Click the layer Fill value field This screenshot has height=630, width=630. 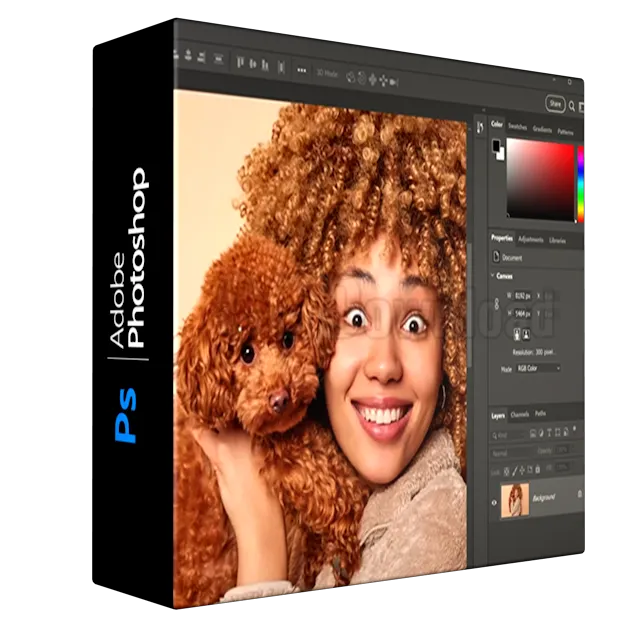562,467
